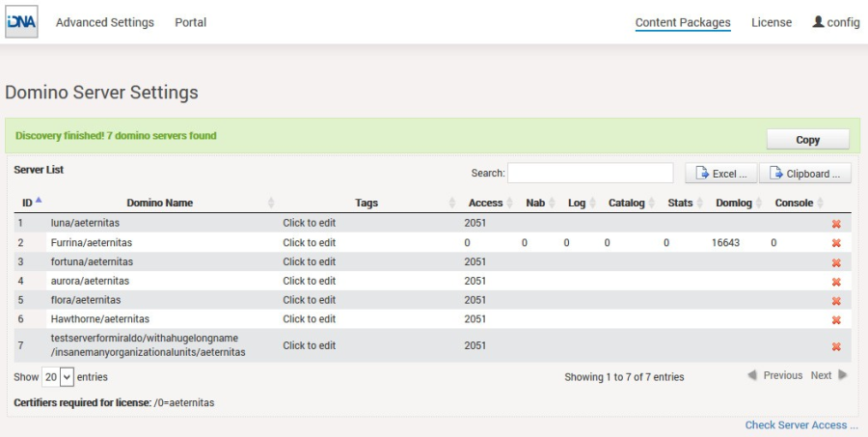Copy server list to Clipboard
This screenshot has height=437, width=868.
pos(805,174)
